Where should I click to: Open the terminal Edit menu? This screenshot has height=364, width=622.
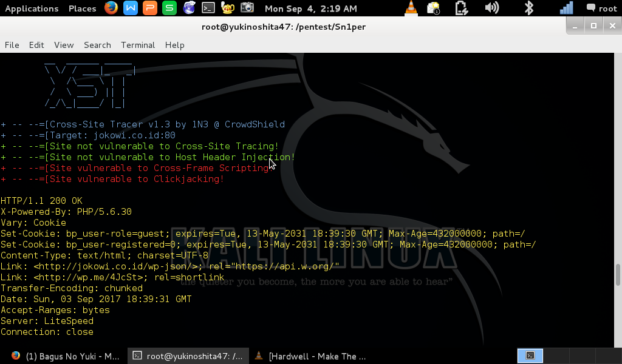[x=36, y=45]
